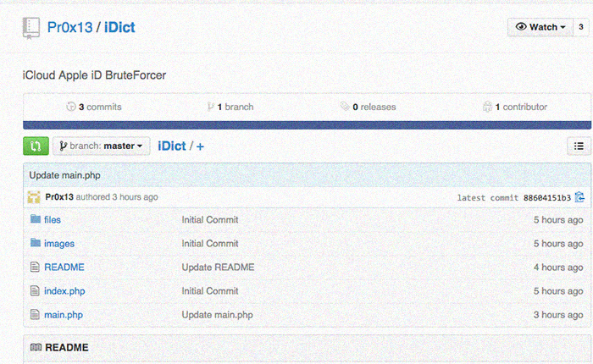This screenshot has height=364, width=593.
Task: Click the file list view icon button
Action: [579, 146]
